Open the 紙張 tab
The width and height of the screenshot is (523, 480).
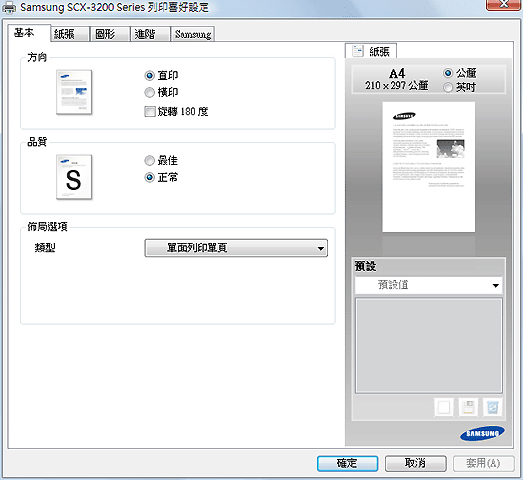point(70,34)
